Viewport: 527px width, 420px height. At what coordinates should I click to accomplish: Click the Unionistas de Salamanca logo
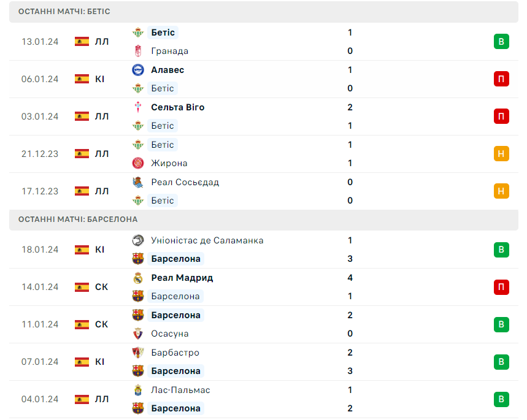click(138, 240)
